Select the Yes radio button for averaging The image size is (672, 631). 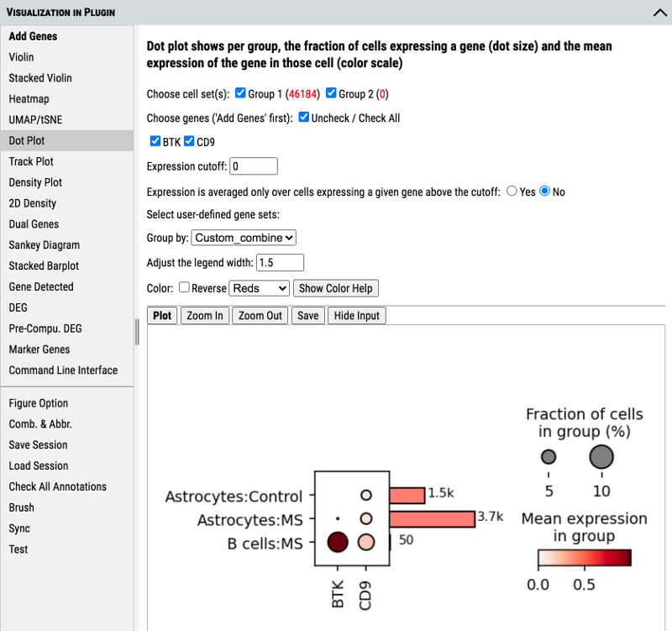[512, 191]
